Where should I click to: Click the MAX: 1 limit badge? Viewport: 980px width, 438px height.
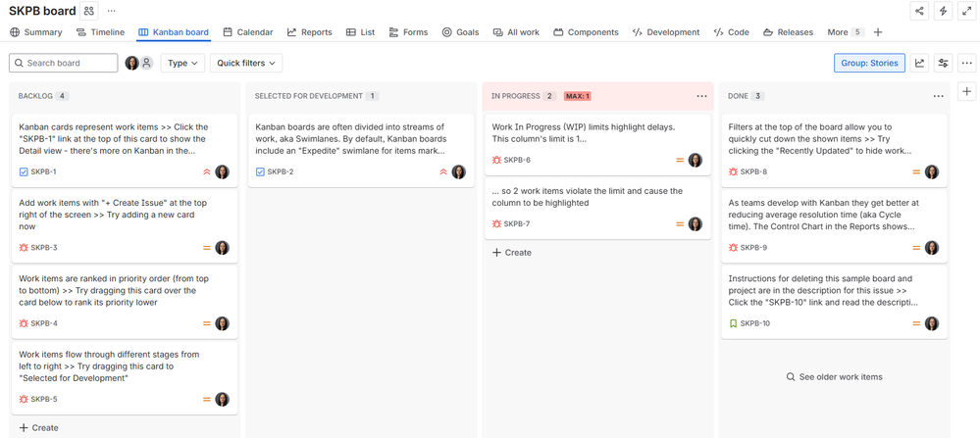click(578, 96)
